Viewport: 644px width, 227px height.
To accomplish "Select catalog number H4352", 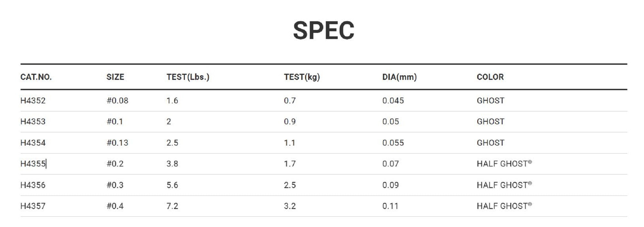I will [x=33, y=100].
